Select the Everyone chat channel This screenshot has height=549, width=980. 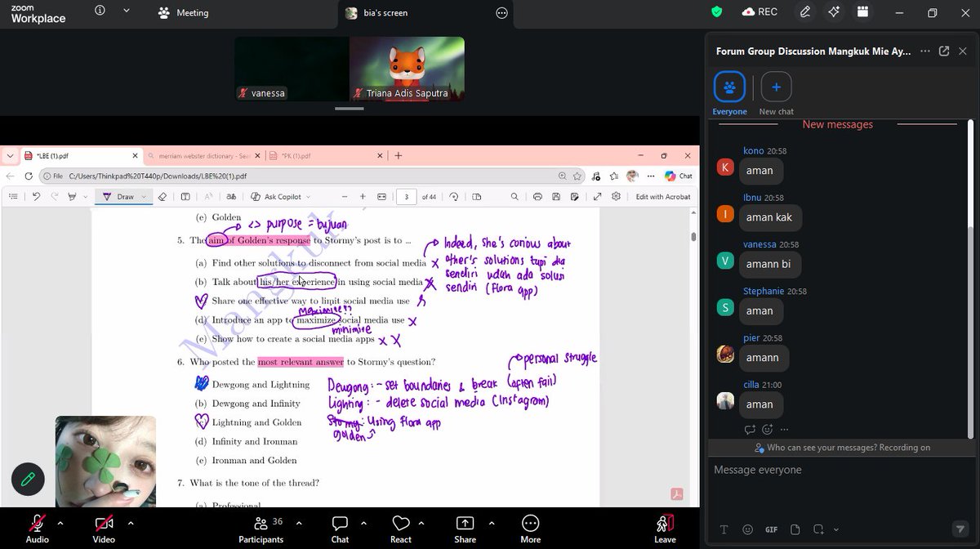[729, 93]
